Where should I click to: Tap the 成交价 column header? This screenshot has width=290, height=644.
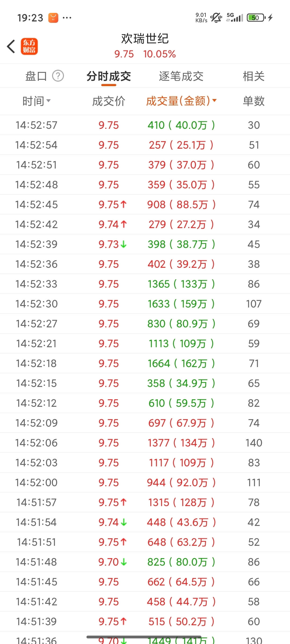point(108,101)
